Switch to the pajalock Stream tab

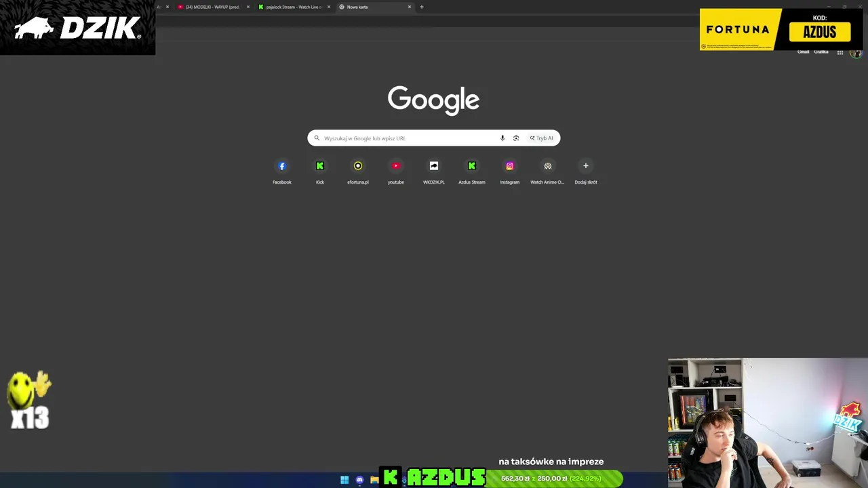294,7
